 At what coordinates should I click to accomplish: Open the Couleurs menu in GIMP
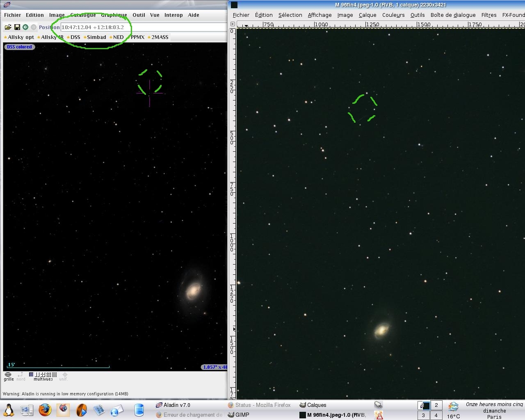pos(393,15)
